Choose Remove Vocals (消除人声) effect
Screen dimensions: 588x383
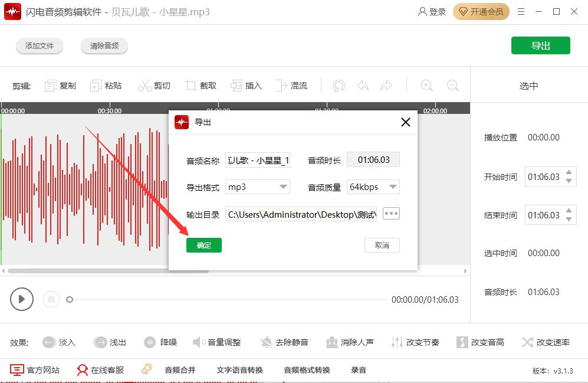pyautogui.click(x=350, y=342)
